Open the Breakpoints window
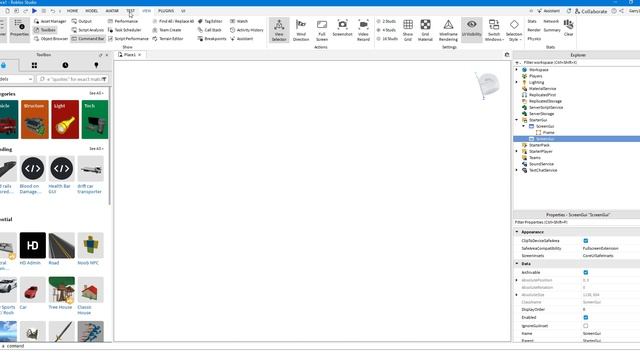Viewport: 640px width, 360px height. click(x=212, y=39)
